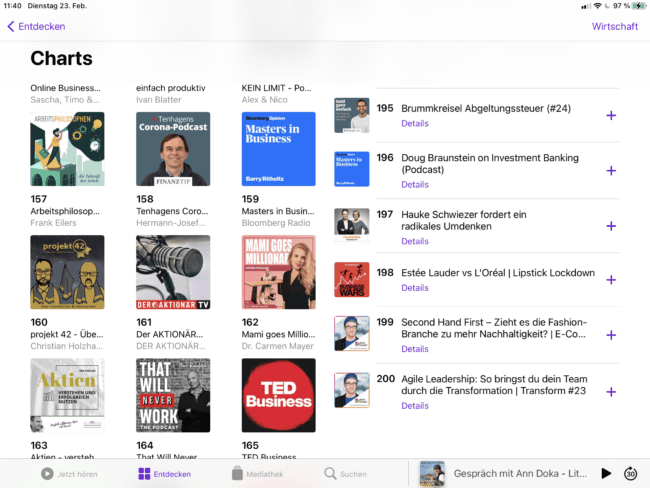The height and width of the screenshot is (488, 650).
Task: Check Wi-Fi status icon
Action: click(x=597, y=6)
